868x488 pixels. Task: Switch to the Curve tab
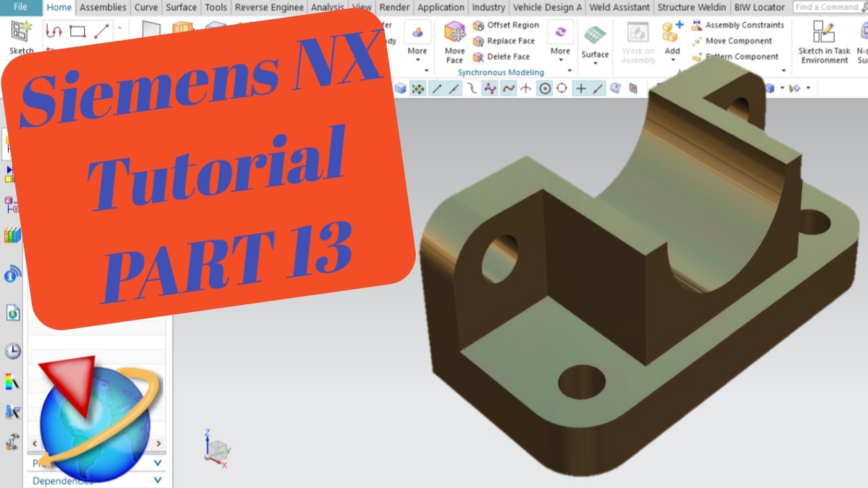tap(146, 7)
